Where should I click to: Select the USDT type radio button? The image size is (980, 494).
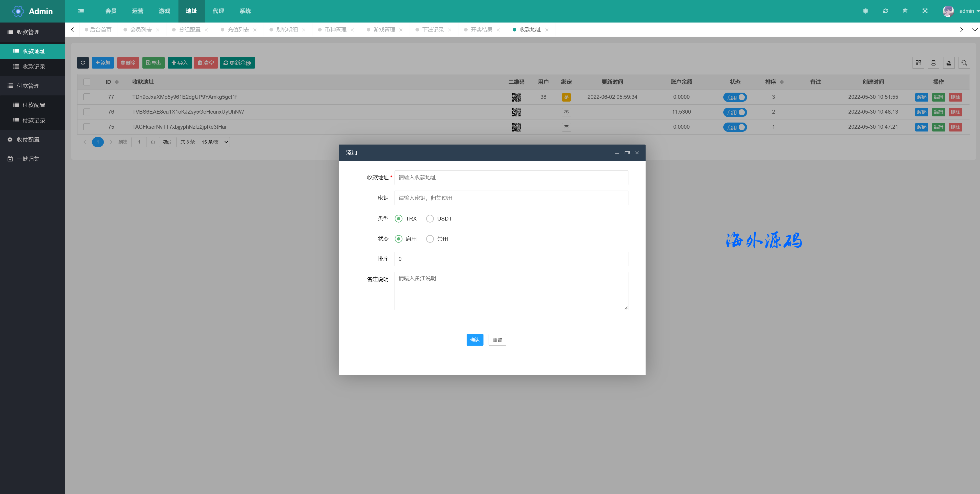[x=430, y=218]
